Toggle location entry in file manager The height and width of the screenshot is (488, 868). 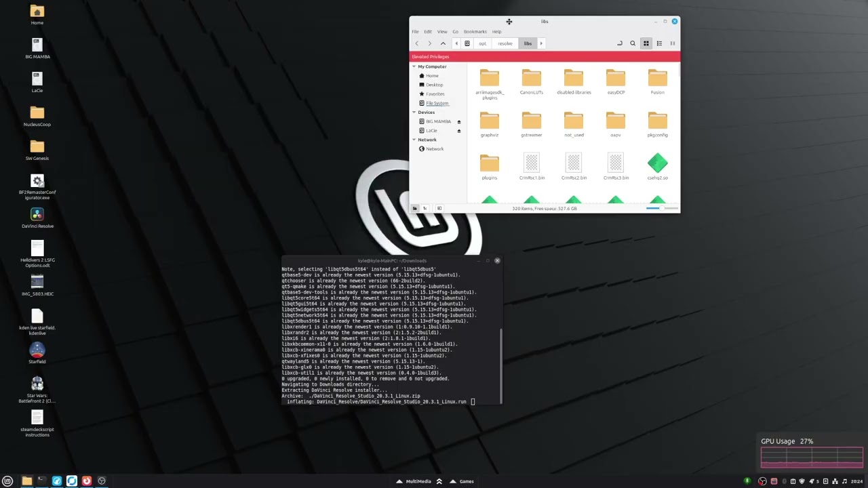tap(619, 43)
